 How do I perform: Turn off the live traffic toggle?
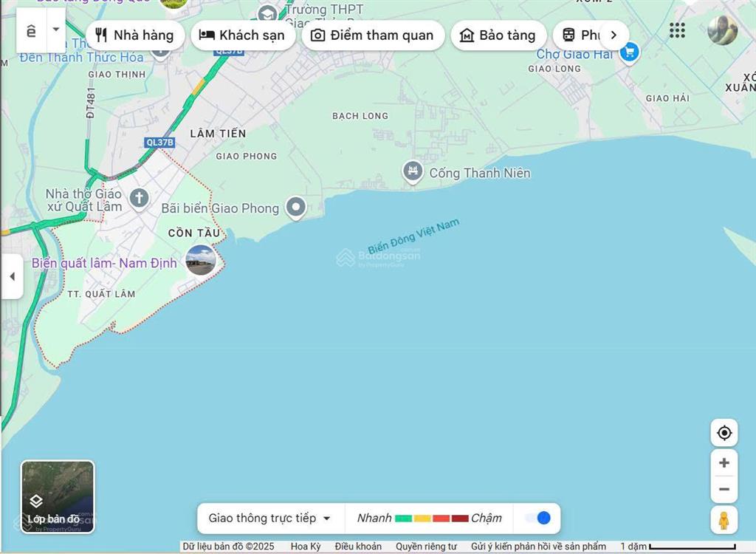tap(538, 518)
